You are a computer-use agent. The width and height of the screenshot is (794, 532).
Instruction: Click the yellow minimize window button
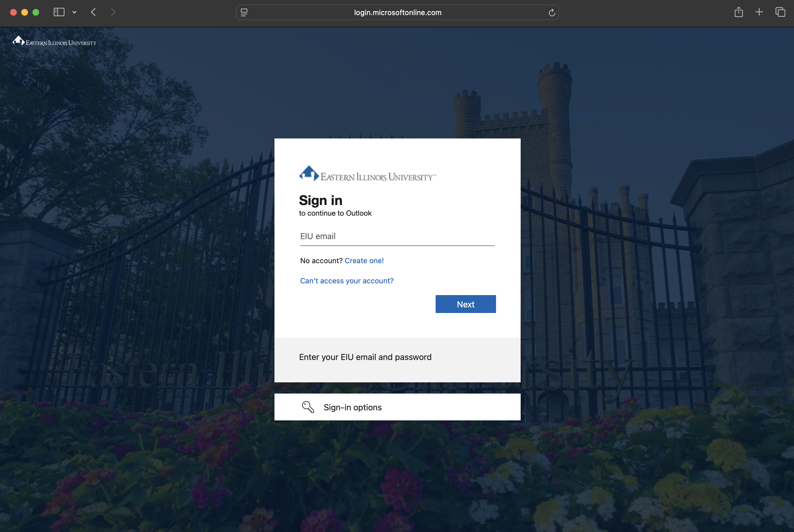pyautogui.click(x=24, y=13)
